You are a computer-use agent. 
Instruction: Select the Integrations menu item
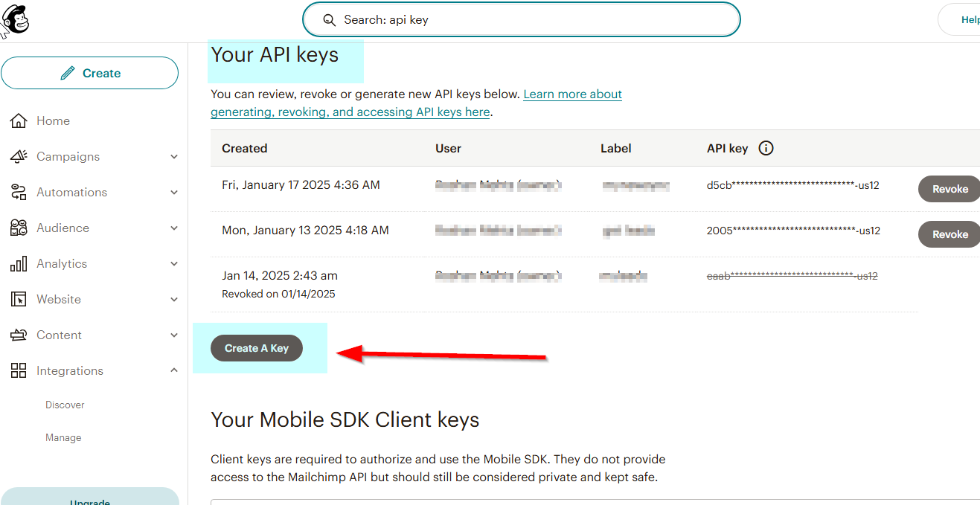click(70, 370)
